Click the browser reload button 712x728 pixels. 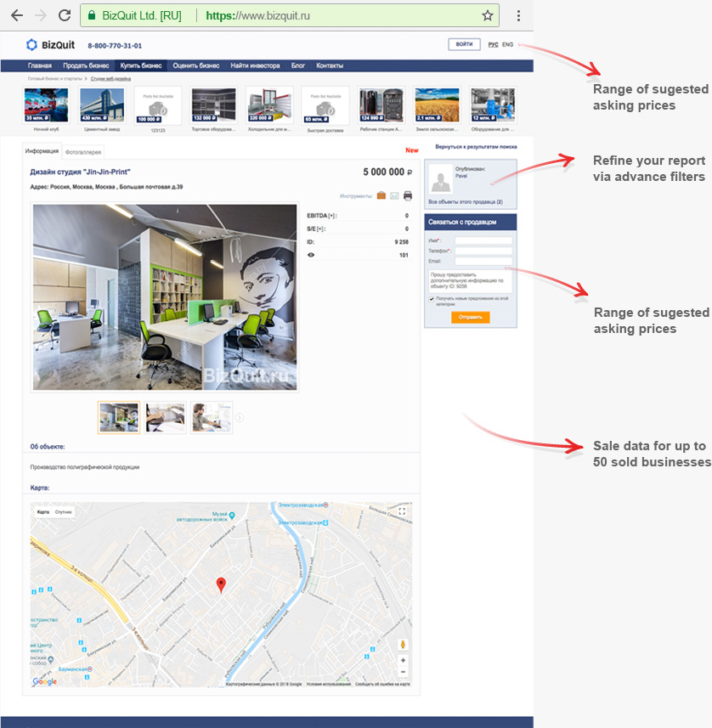point(64,15)
